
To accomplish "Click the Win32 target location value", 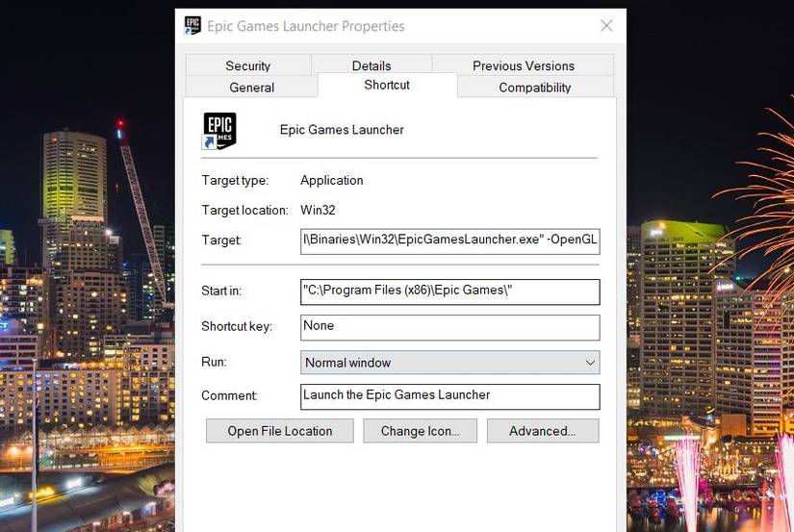I will pyautogui.click(x=318, y=210).
